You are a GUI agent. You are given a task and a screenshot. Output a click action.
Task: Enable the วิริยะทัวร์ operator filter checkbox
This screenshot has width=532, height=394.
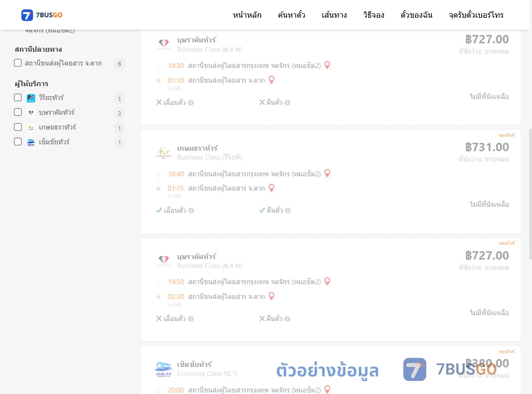pos(18,98)
